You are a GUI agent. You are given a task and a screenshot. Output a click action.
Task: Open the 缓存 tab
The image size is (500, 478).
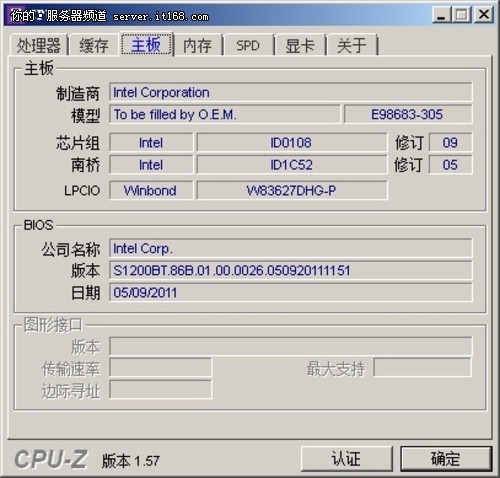click(x=94, y=45)
